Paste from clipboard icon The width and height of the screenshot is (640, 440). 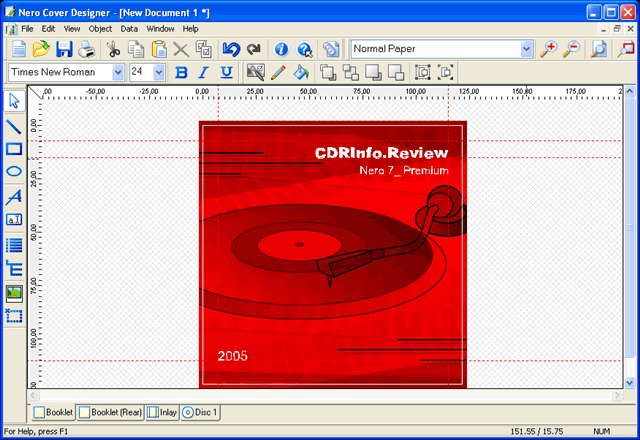point(159,49)
